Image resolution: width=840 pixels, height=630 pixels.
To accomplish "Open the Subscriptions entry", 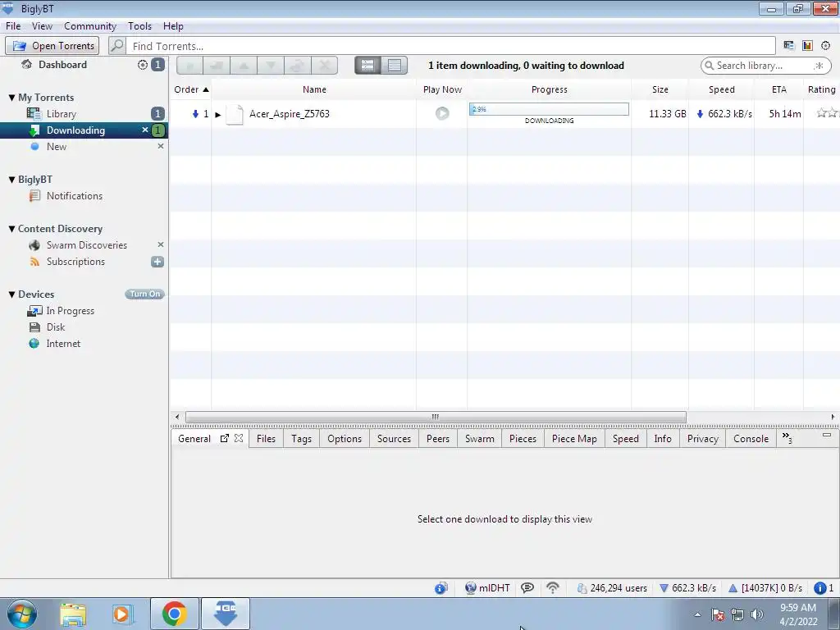I will coord(75,262).
